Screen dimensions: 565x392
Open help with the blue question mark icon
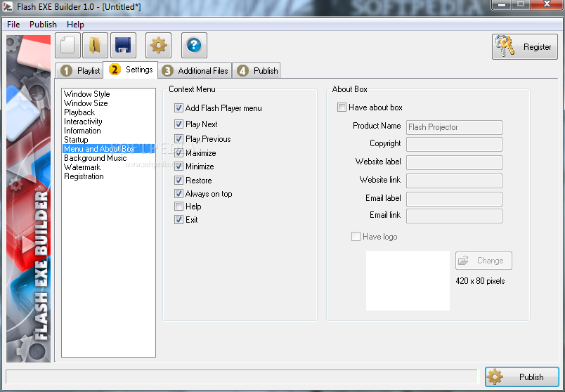point(194,46)
